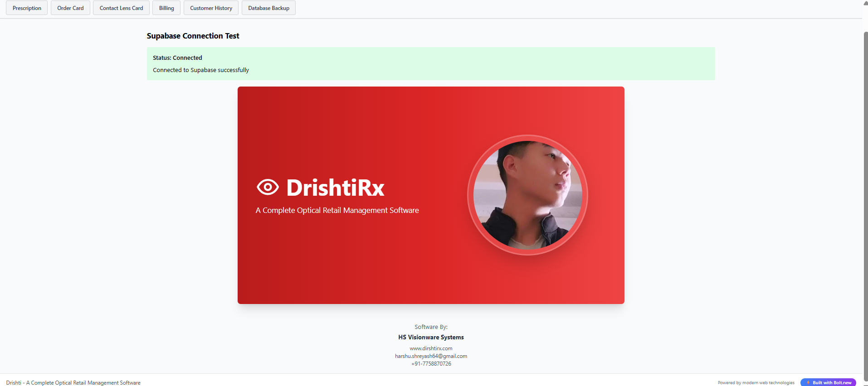Open the Order Card tab

pos(70,8)
